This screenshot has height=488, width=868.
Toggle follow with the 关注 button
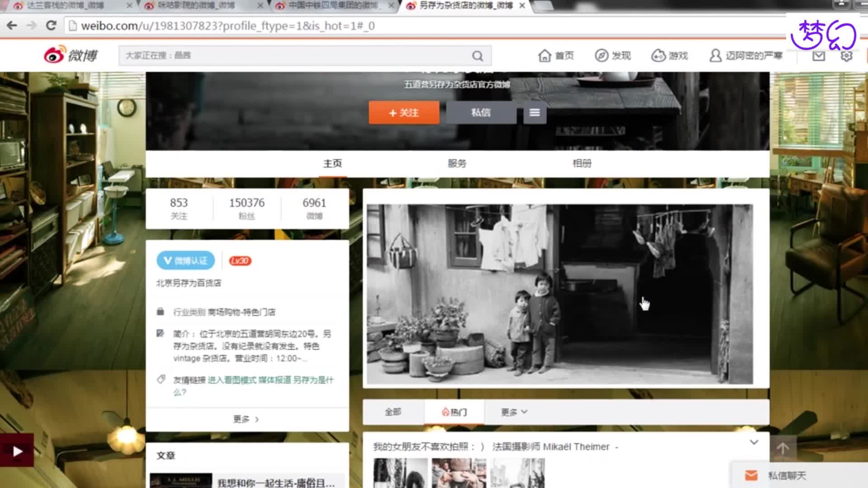point(404,113)
